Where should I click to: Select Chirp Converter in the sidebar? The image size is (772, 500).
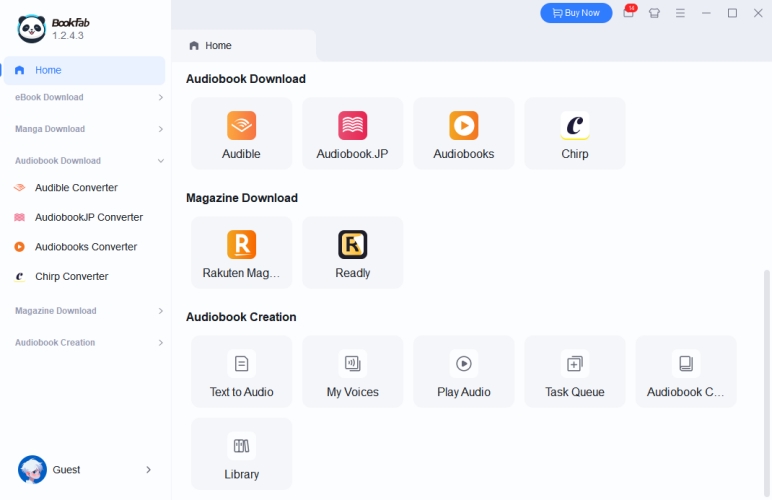point(84,277)
